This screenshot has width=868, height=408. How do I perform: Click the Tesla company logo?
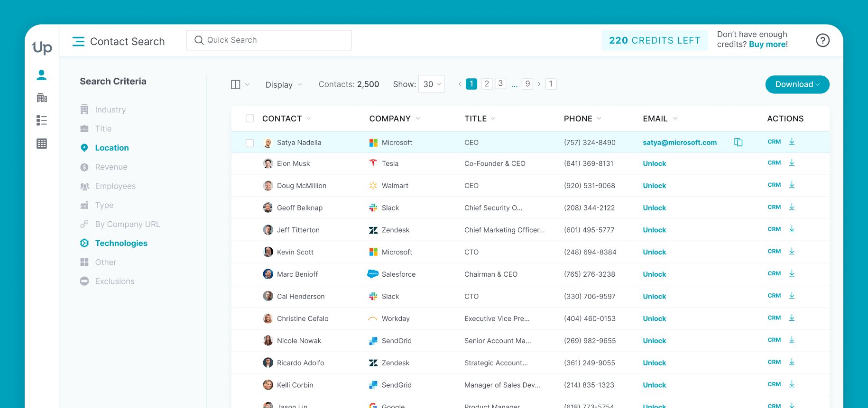373,163
